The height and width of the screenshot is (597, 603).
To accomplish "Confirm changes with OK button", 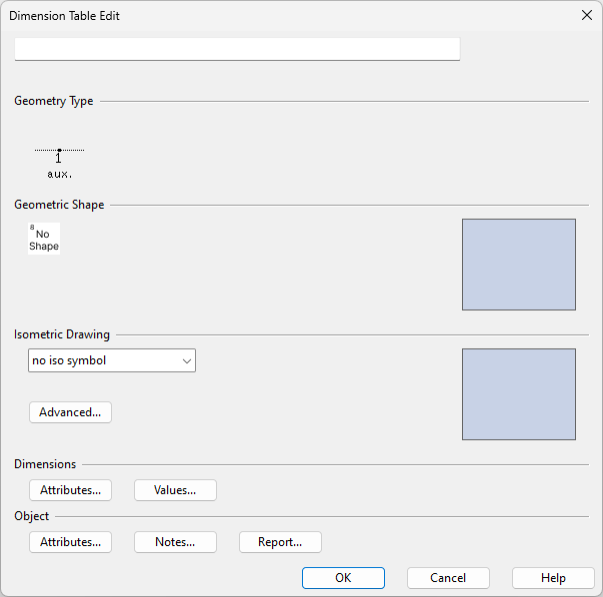I will (343, 578).
